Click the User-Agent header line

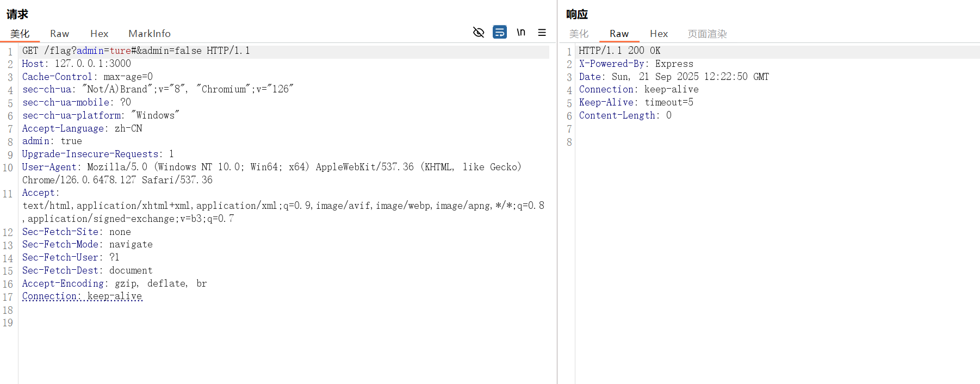coord(271,167)
